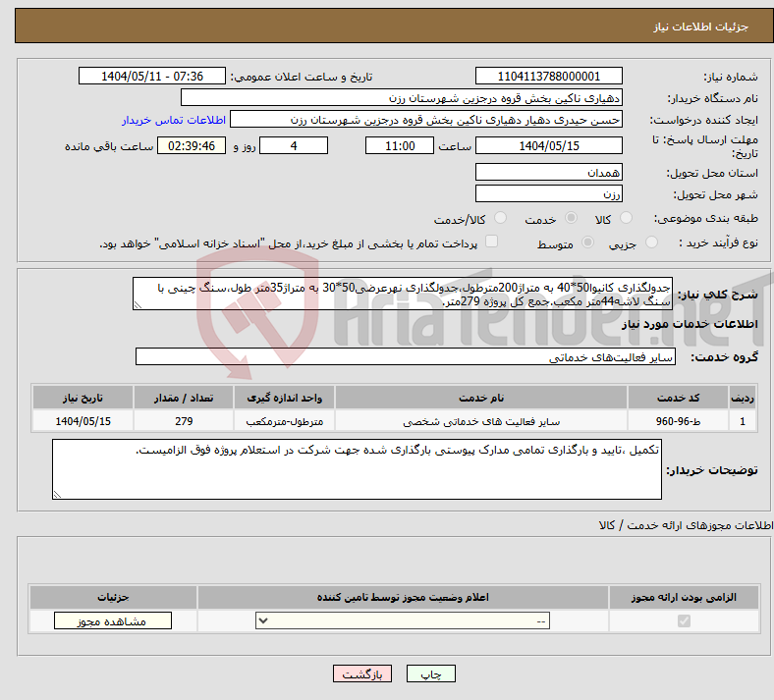Open the اطلاعات تماس خریدار link

[174, 120]
